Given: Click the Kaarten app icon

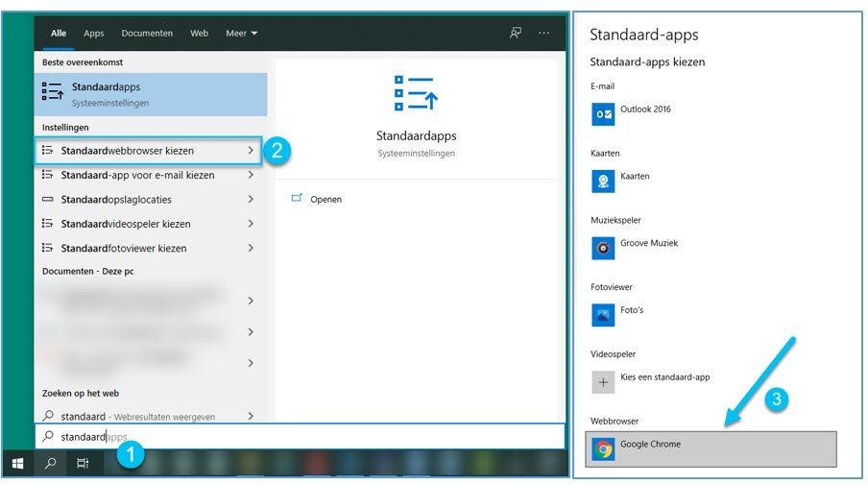Looking at the screenshot, I should [x=603, y=182].
